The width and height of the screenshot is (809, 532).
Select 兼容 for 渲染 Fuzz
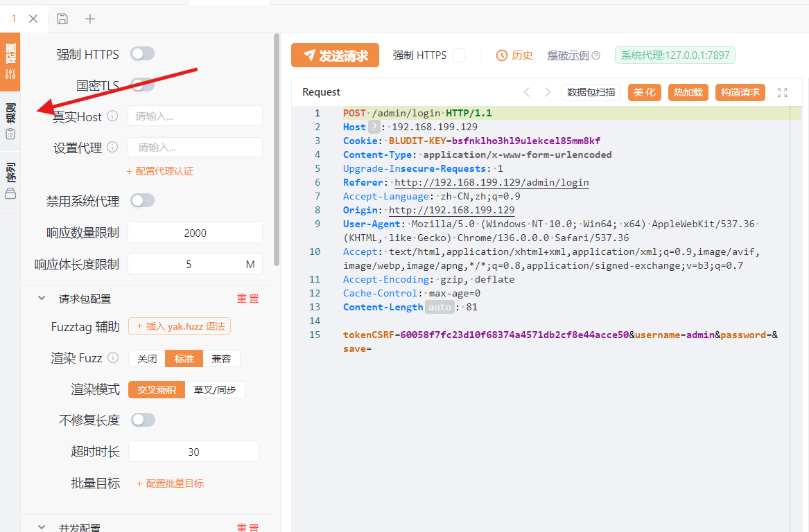click(221, 359)
